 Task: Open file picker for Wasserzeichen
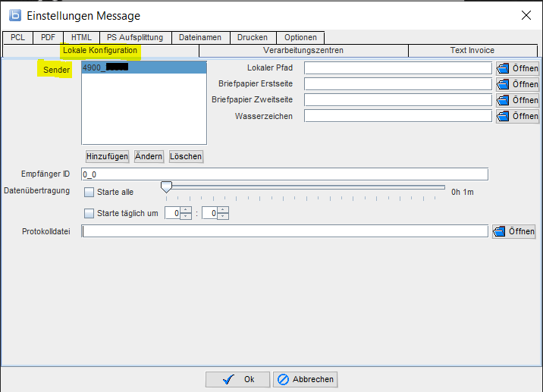pos(517,117)
